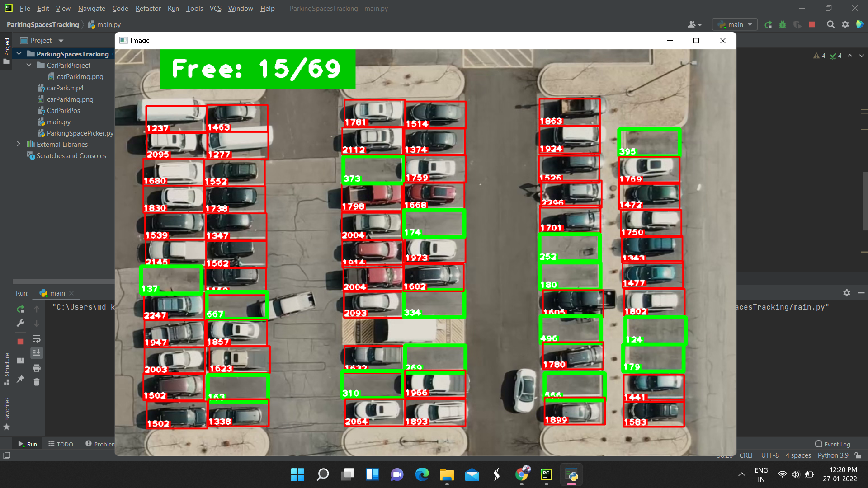
Task: Run main with coverage
Action: pos(797,25)
